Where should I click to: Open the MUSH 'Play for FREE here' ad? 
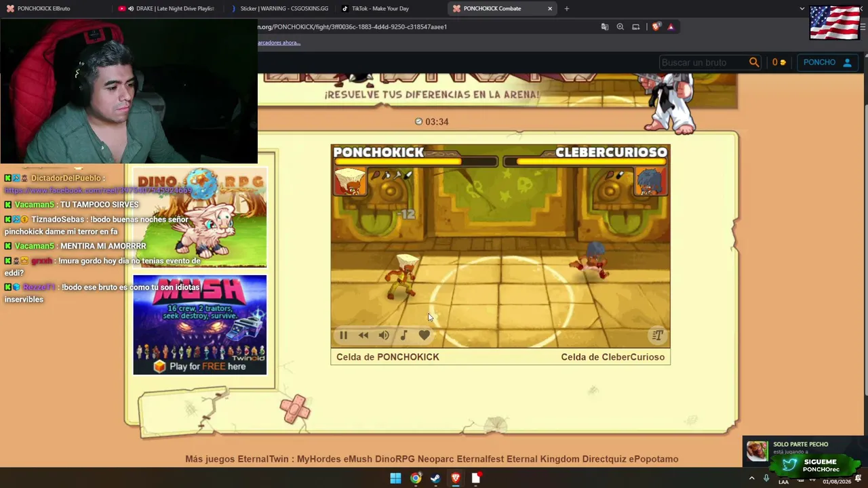tap(200, 325)
